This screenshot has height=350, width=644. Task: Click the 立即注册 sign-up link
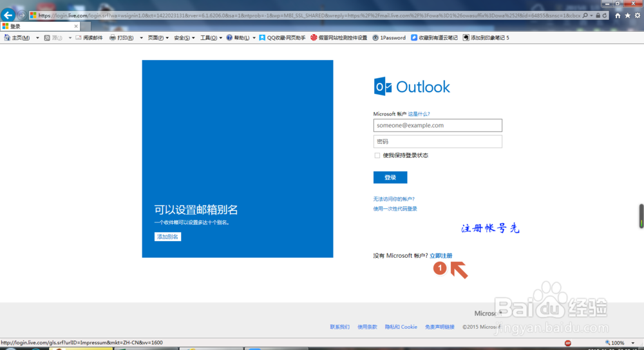[x=440, y=256]
